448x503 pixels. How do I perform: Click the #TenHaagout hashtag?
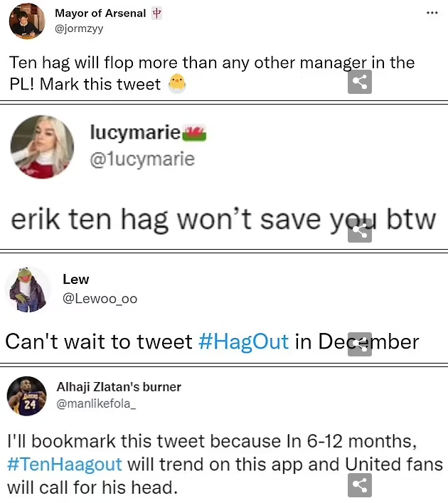[65, 464]
